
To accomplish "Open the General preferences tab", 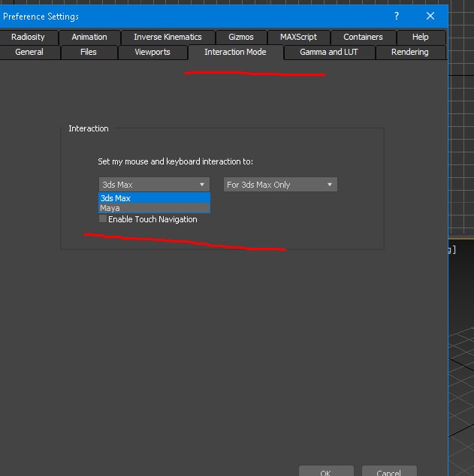I will pyautogui.click(x=29, y=53).
